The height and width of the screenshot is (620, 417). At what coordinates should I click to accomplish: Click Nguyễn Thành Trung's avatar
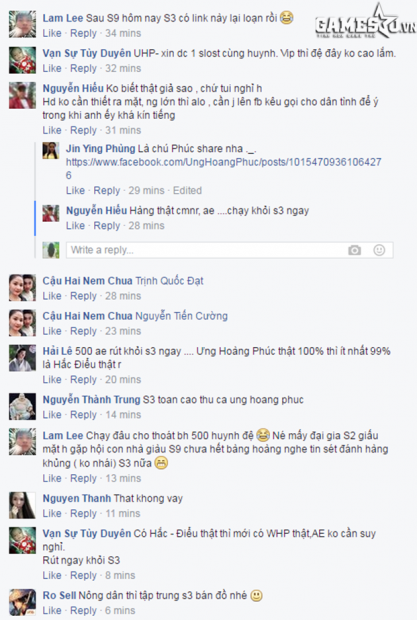[22, 406]
